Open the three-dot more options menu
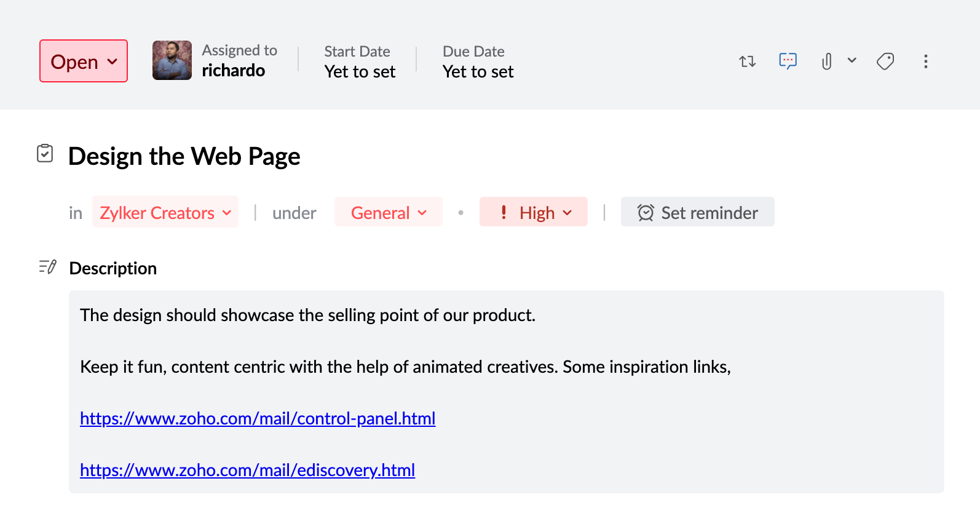 pyautogui.click(x=925, y=62)
